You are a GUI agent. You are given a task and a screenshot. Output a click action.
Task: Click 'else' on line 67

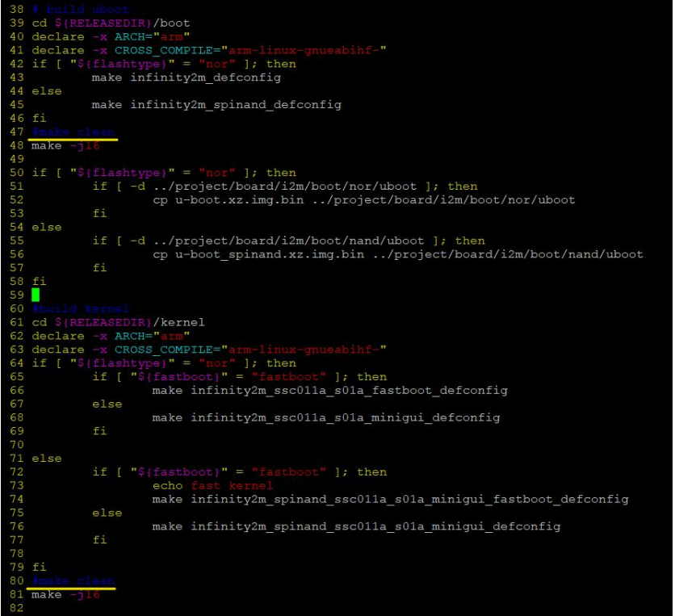coord(107,404)
